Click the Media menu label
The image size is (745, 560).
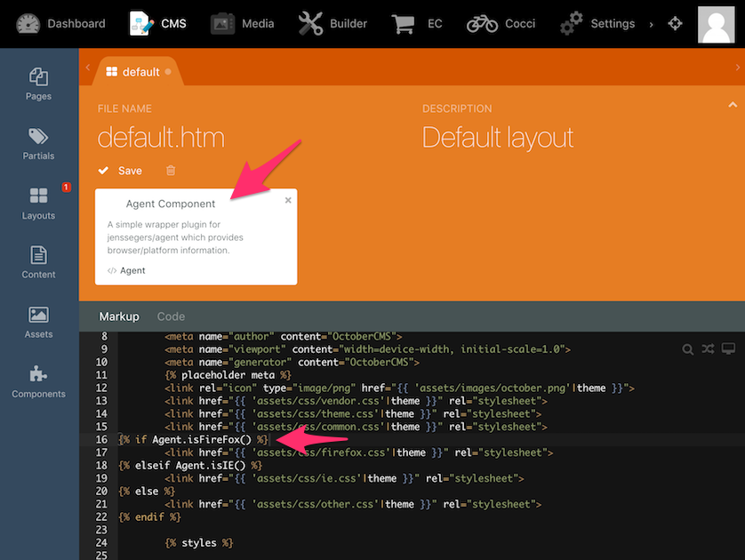[258, 24]
